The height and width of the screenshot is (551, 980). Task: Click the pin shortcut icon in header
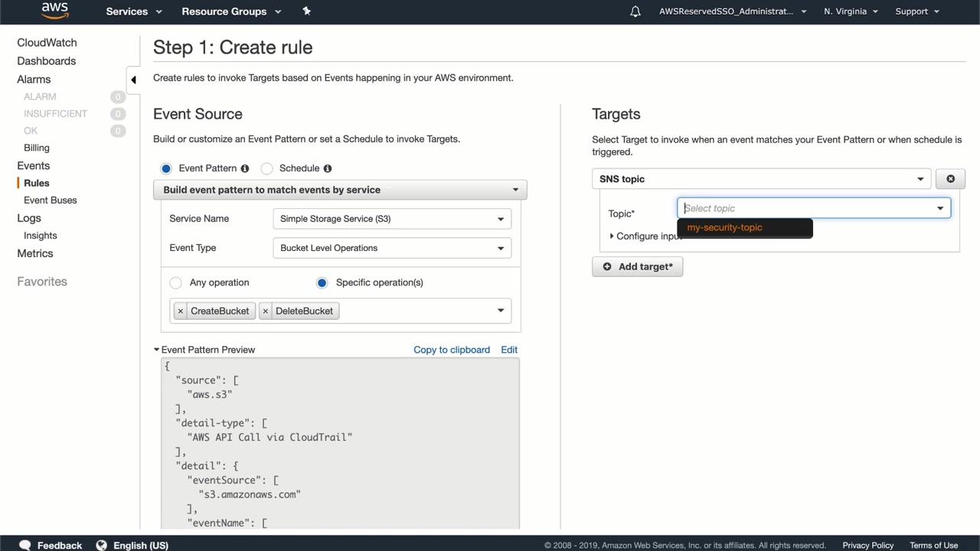[x=307, y=11]
